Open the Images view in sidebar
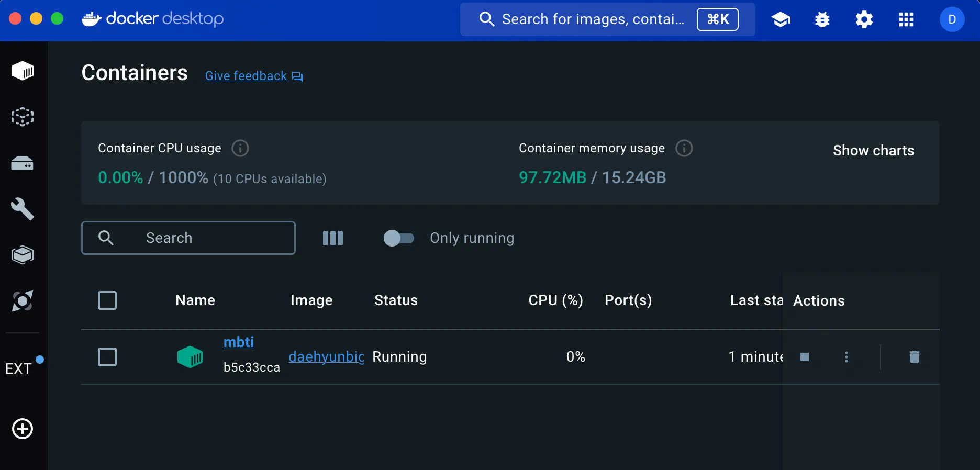This screenshot has width=980, height=470. pyautogui.click(x=23, y=117)
